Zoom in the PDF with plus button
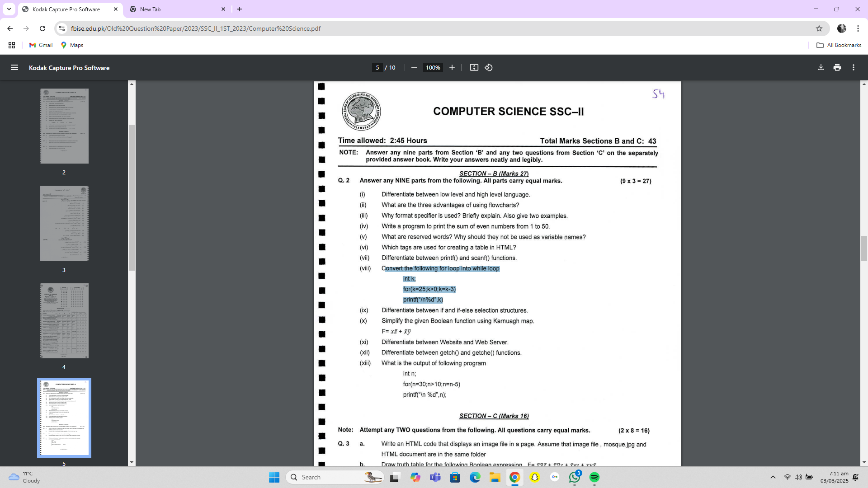Viewport: 868px width, 488px height. point(452,67)
